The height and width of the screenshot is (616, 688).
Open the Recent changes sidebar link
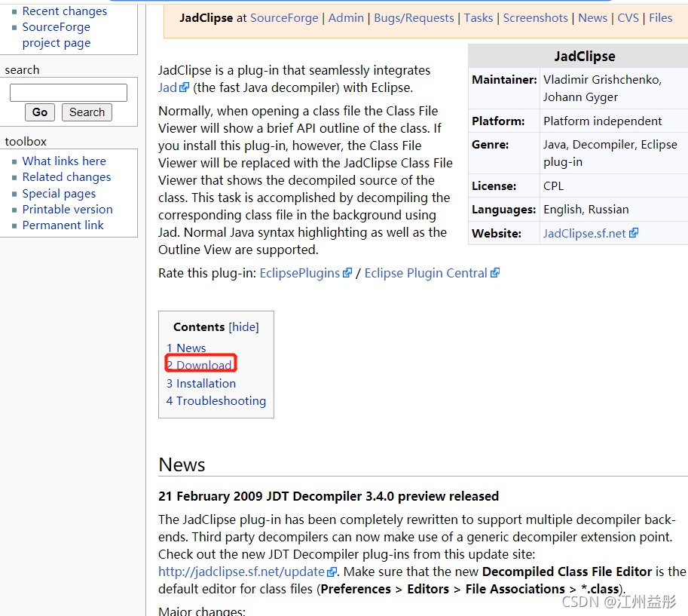tap(65, 11)
